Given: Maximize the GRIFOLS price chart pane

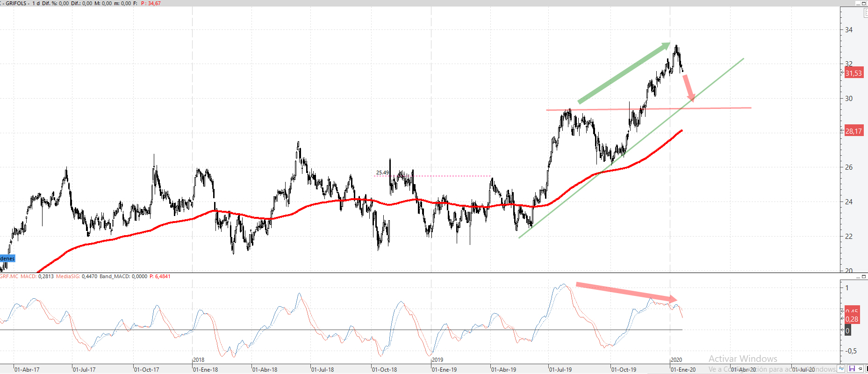Looking at the screenshot, I should click(x=864, y=3).
